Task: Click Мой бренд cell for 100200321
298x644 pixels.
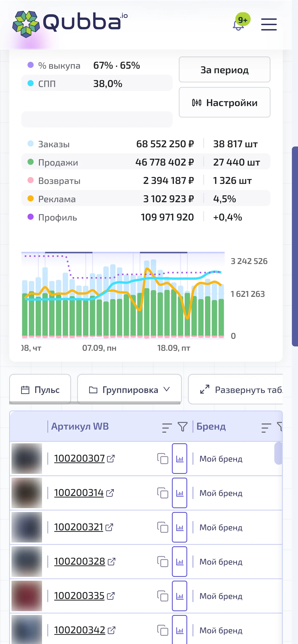Action: (x=221, y=528)
